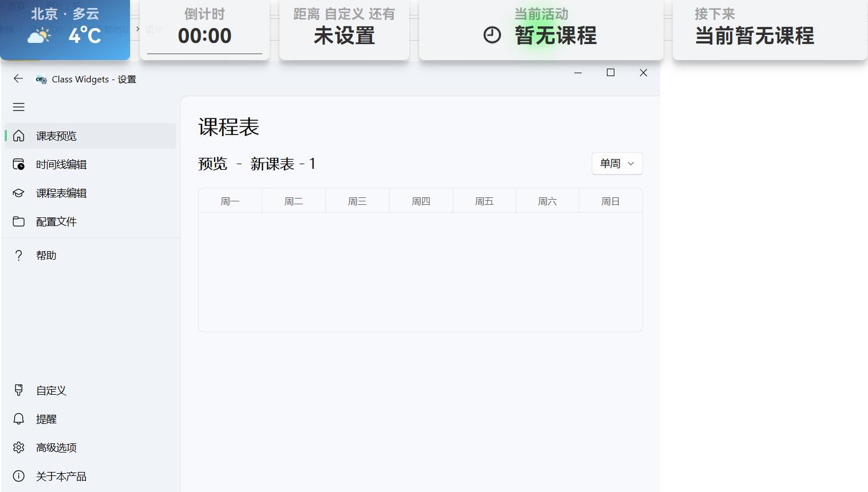Image resolution: width=868 pixels, height=492 pixels.
Task: Click the home icon for 课表预览
Action: [x=18, y=136]
